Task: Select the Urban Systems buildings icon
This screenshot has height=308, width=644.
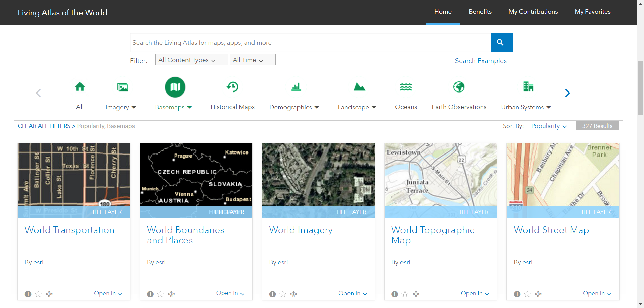Action: pos(528,86)
